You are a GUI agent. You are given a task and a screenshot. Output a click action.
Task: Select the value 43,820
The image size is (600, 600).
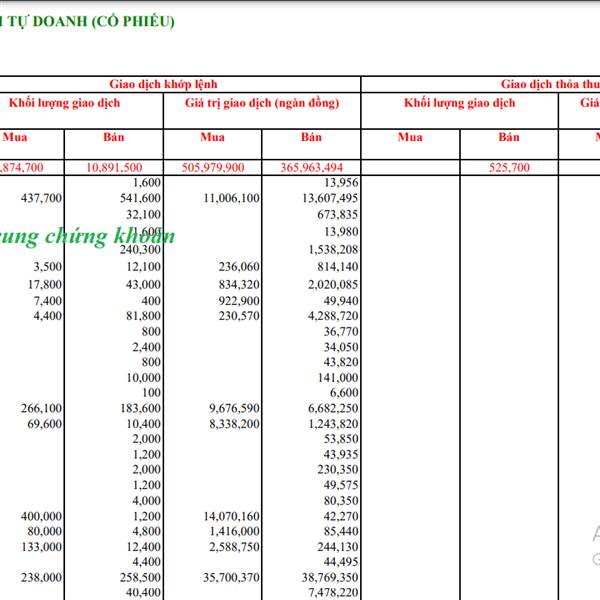(x=341, y=362)
